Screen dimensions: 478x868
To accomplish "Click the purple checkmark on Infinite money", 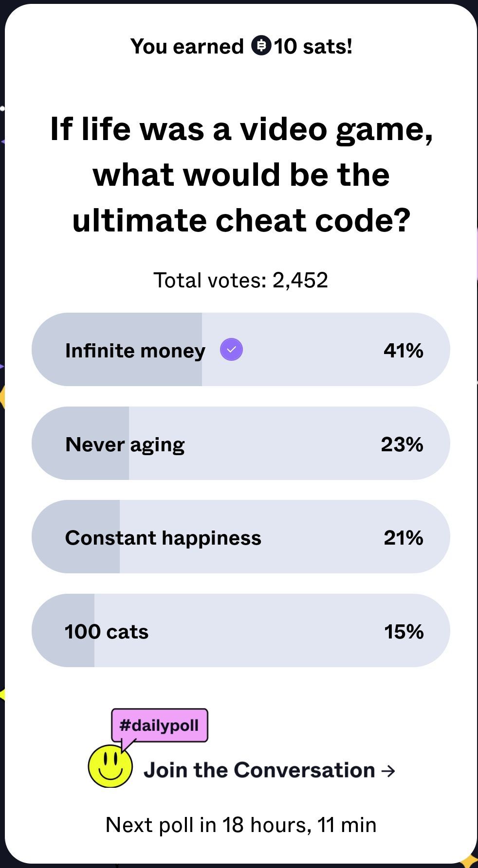I will tap(231, 350).
